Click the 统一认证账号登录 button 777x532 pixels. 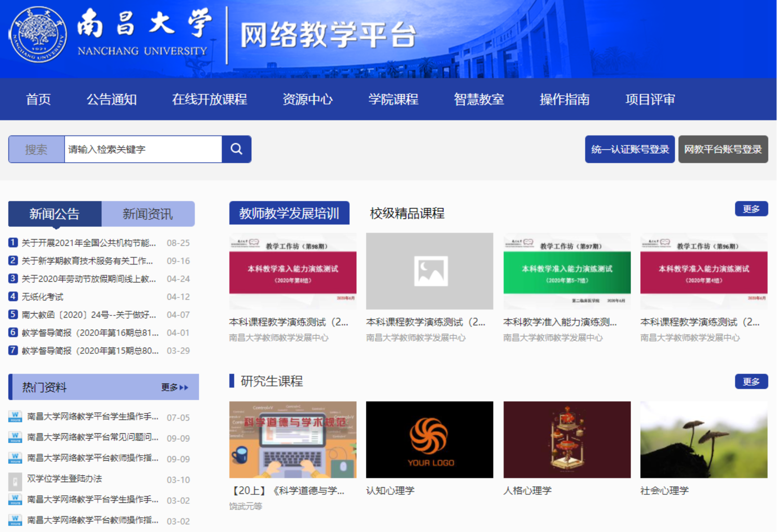click(x=630, y=149)
